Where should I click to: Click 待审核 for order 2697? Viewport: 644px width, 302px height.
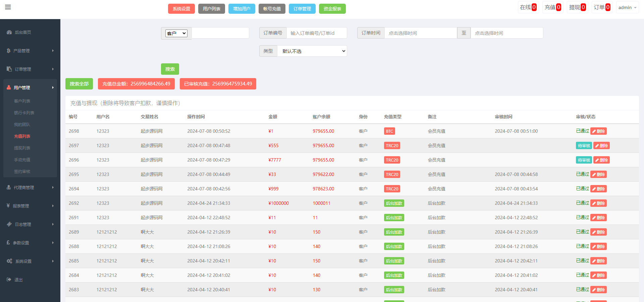[584, 146]
